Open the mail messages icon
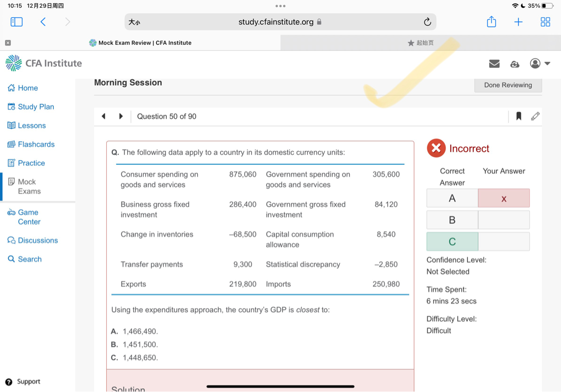This screenshot has height=392, width=561. tap(494, 64)
